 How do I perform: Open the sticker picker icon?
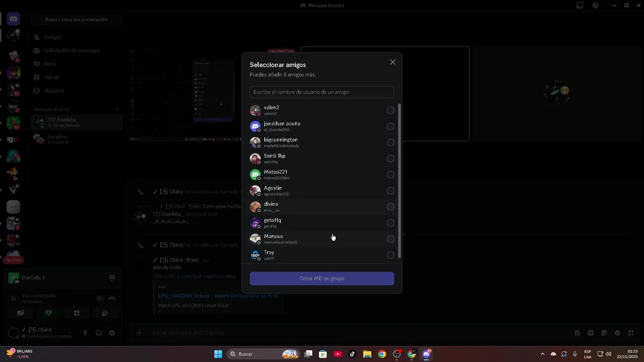click(604, 333)
